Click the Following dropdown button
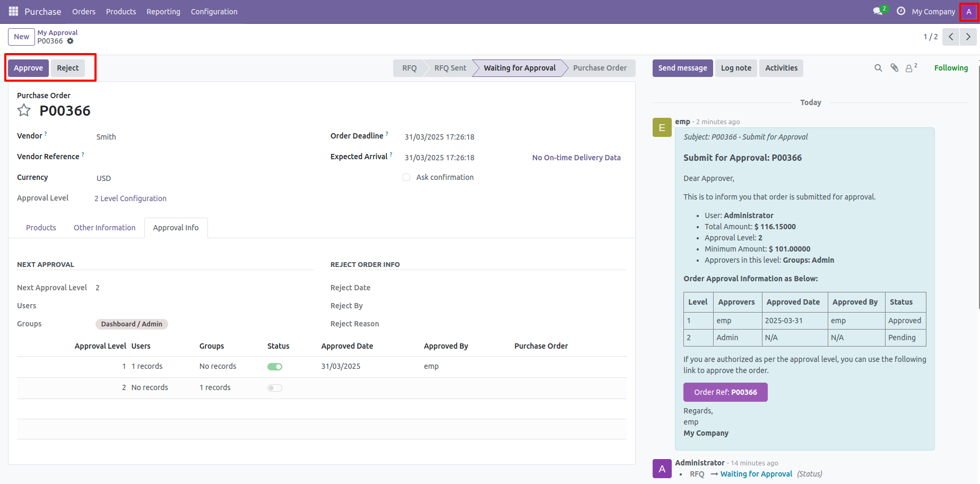This screenshot has width=980, height=484. [951, 68]
